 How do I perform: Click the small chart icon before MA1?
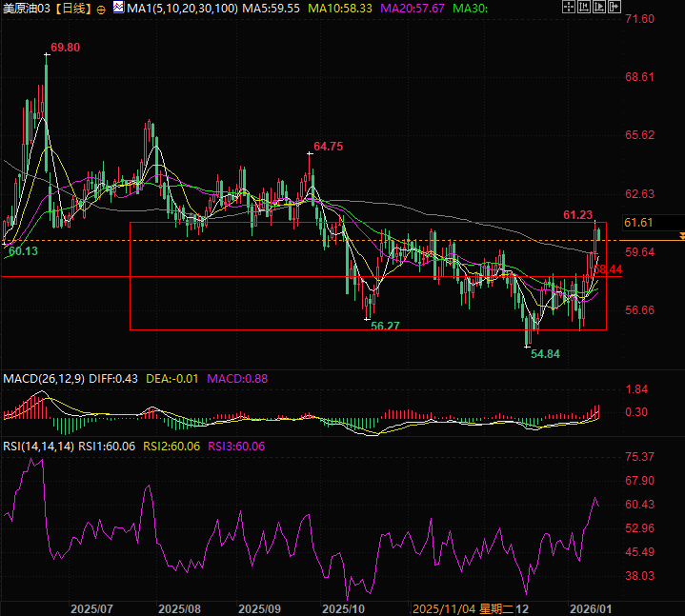click(117, 8)
